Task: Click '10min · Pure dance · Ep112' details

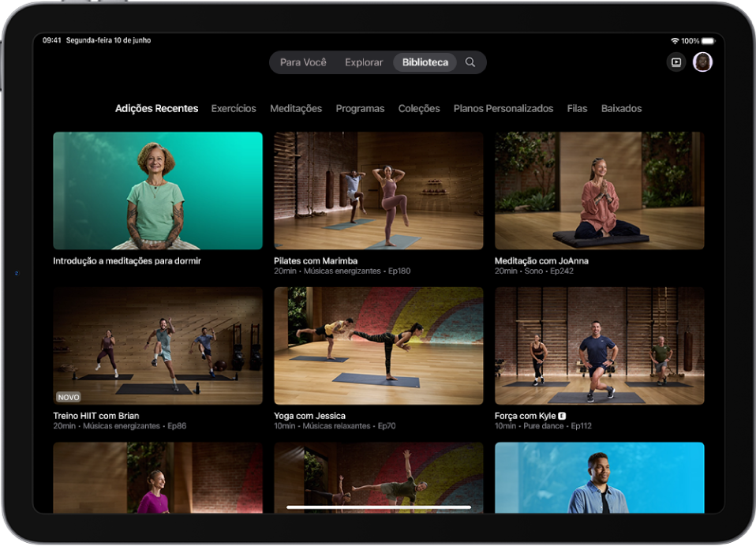Action: [x=543, y=426]
